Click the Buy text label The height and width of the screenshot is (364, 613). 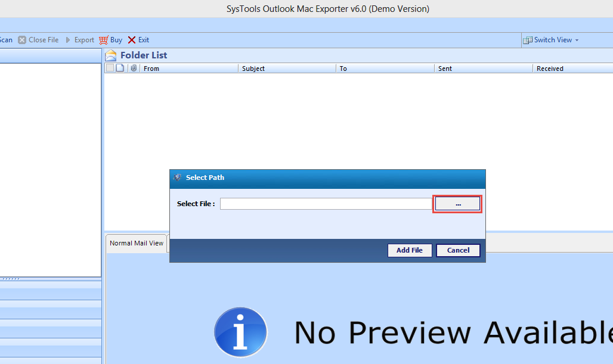(116, 40)
